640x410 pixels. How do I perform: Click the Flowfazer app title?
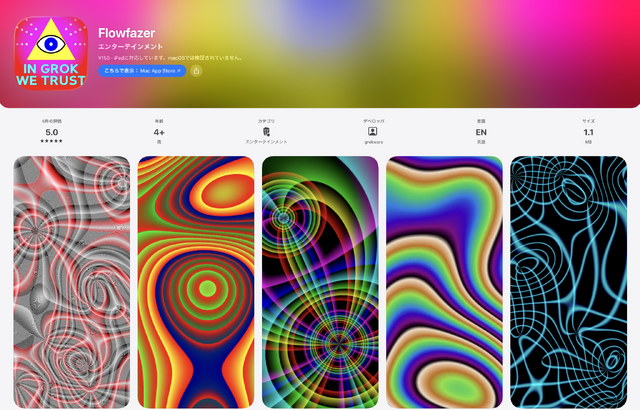[127, 33]
